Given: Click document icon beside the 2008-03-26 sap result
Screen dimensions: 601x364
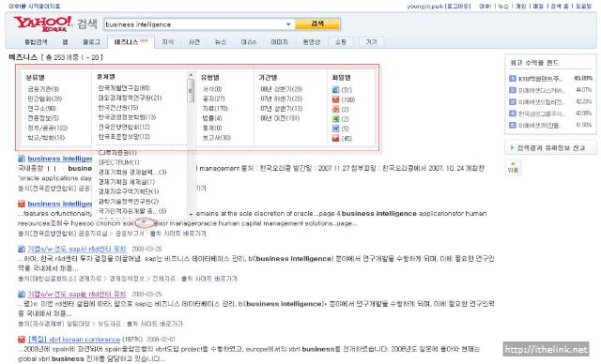Looking at the screenshot, I should point(22,249).
